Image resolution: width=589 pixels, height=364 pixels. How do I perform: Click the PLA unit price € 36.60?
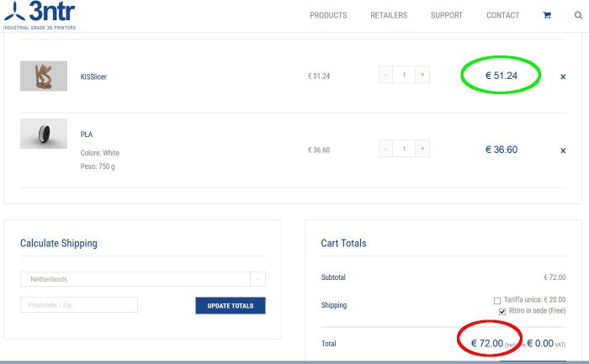[319, 150]
